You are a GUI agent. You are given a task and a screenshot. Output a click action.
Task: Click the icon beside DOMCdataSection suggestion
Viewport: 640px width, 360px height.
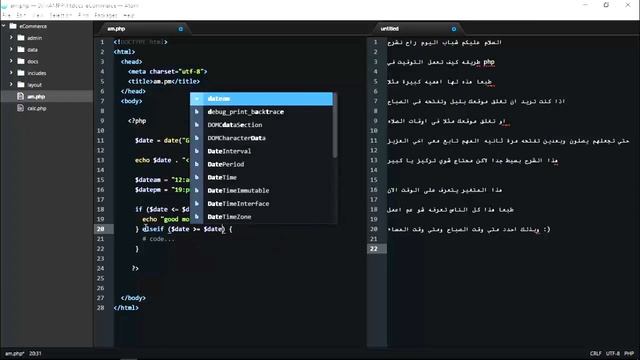click(x=197, y=125)
